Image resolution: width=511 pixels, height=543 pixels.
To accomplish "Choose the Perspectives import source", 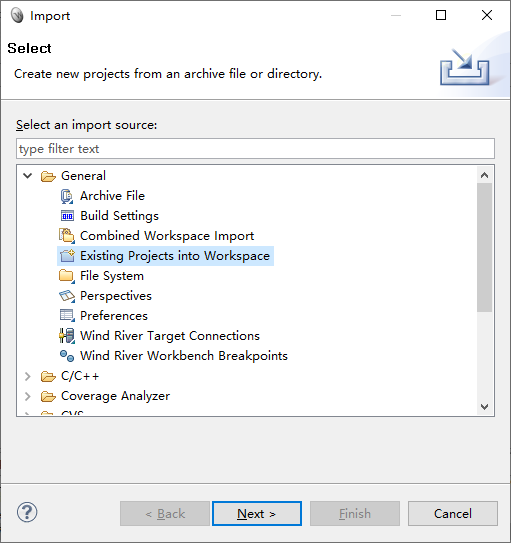I will [x=116, y=296].
